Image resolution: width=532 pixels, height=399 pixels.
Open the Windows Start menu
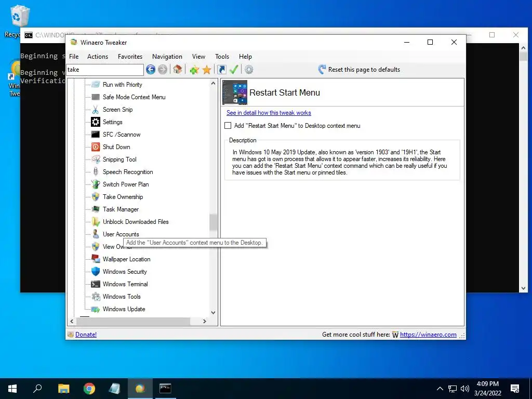pyautogui.click(x=12, y=389)
